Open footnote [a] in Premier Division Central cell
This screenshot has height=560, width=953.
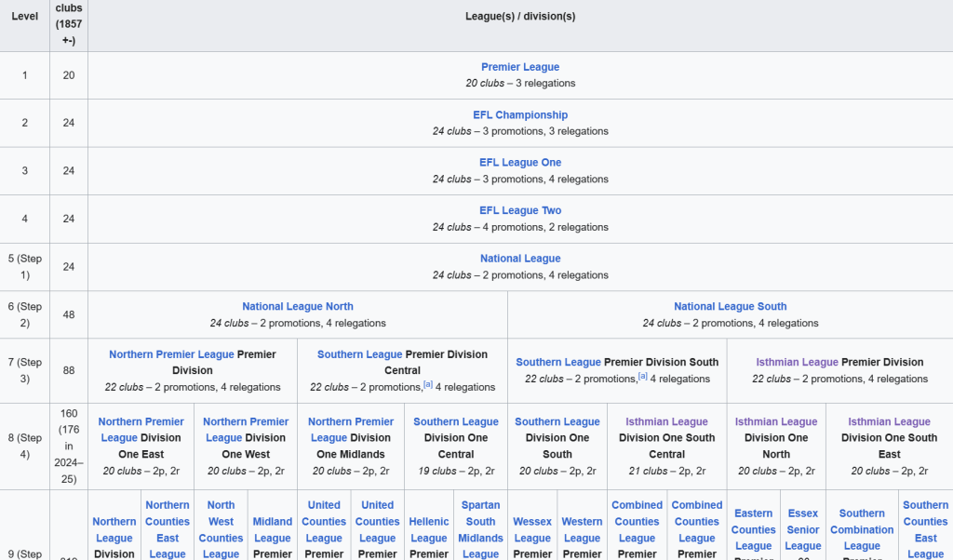point(428,384)
